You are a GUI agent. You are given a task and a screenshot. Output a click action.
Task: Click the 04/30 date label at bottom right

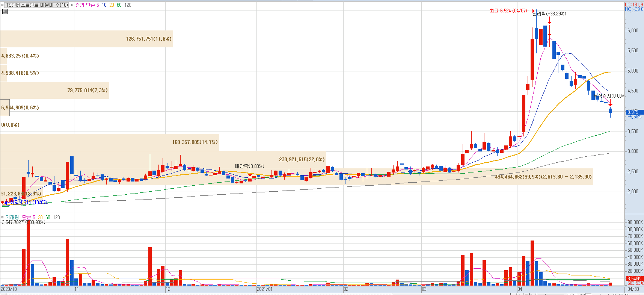point(633,289)
